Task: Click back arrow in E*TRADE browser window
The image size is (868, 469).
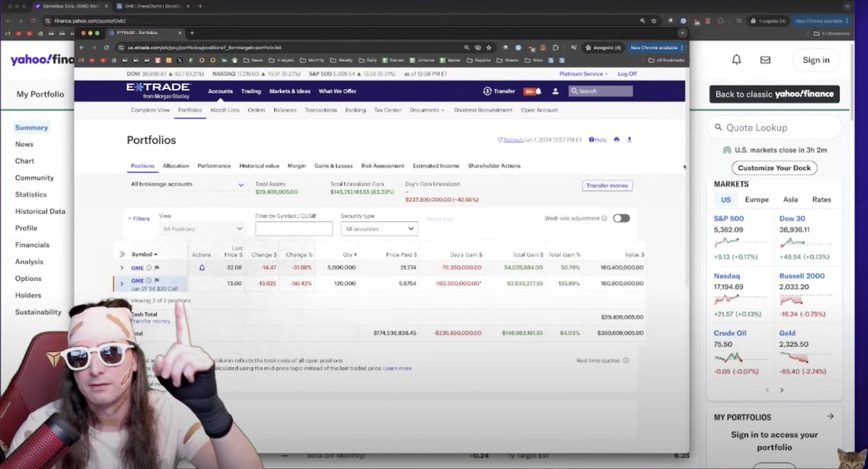Action: pyautogui.click(x=82, y=48)
